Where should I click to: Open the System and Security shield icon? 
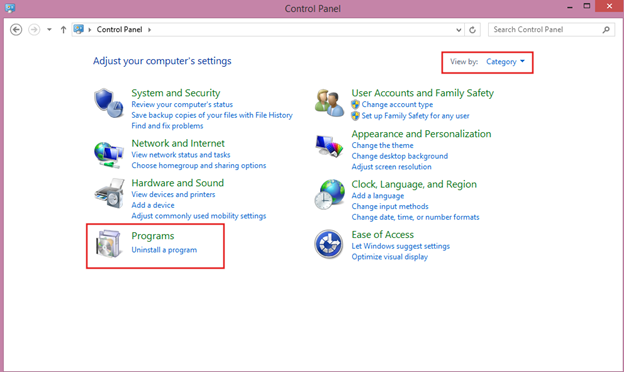[109, 103]
